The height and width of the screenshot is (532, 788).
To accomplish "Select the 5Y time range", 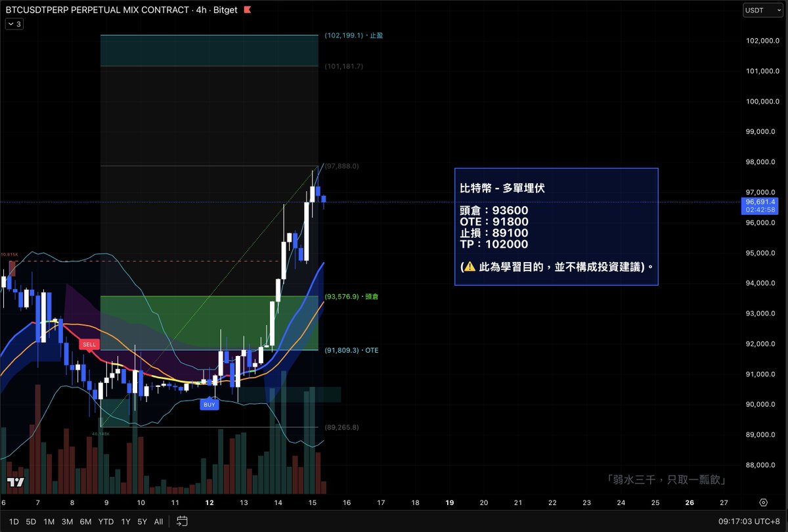I will [142, 521].
